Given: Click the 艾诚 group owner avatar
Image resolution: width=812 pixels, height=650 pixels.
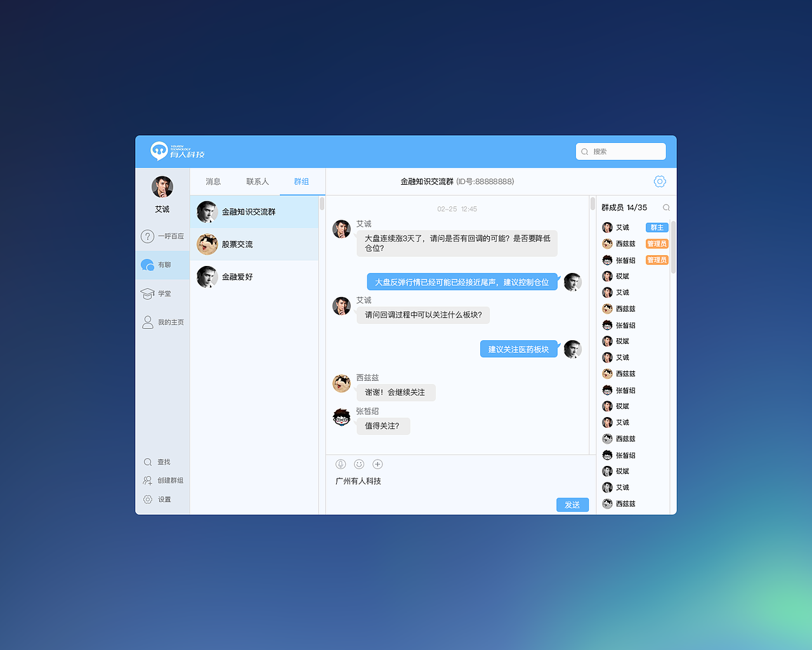Looking at the screenshot, I should coord(607,227).
